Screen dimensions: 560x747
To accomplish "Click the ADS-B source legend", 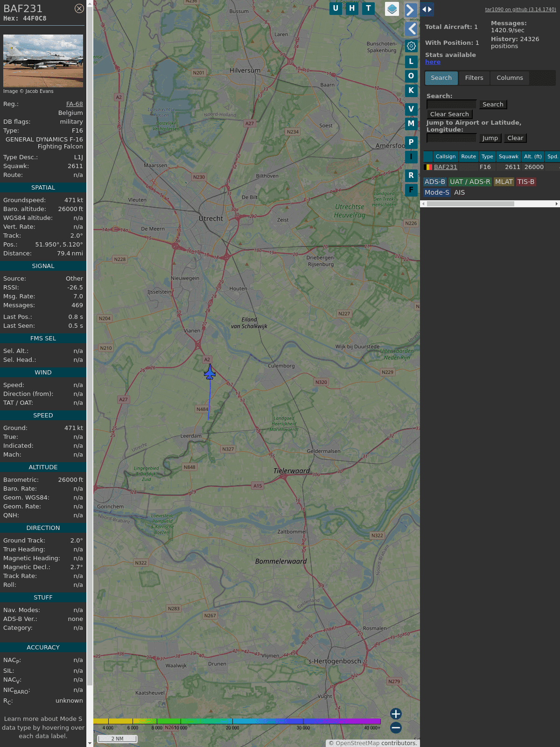I will tap(434, 182).
